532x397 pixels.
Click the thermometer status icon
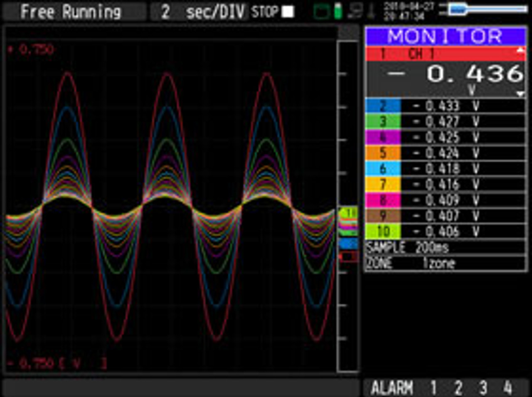tap(372, 11)
